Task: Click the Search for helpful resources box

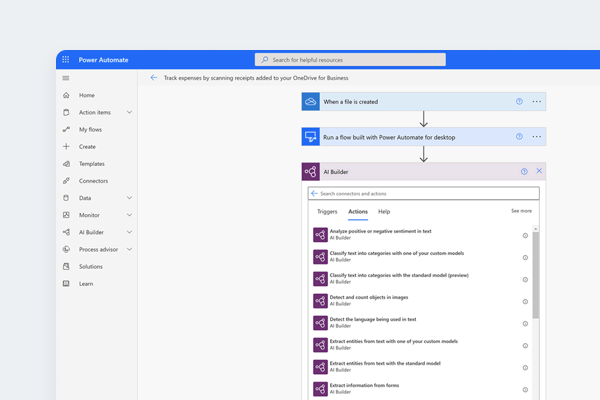Action: pos(350,60)
